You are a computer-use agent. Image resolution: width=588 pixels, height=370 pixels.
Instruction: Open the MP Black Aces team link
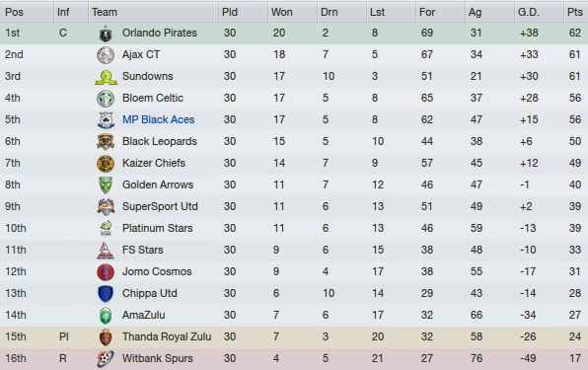point(158,119)
